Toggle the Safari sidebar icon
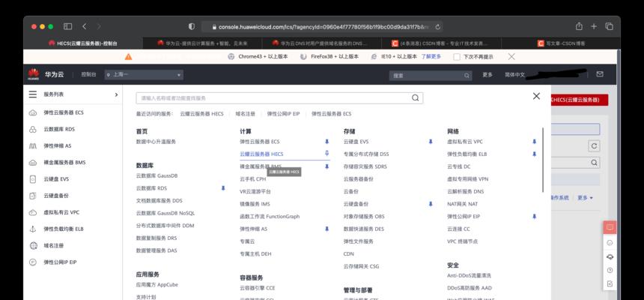644x300 pixels. 67,26
